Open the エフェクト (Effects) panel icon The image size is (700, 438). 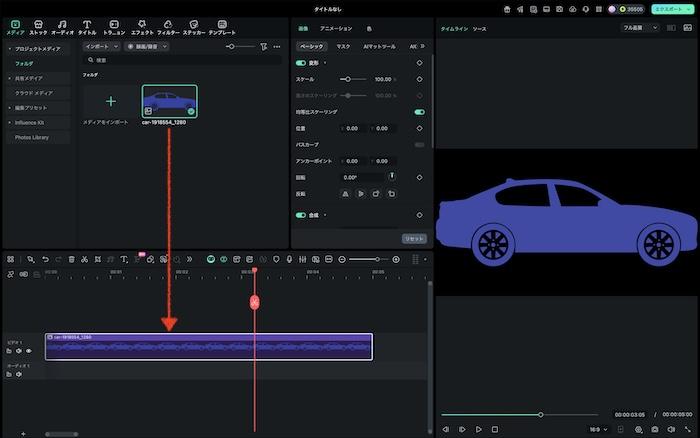[x=142, y=26]
